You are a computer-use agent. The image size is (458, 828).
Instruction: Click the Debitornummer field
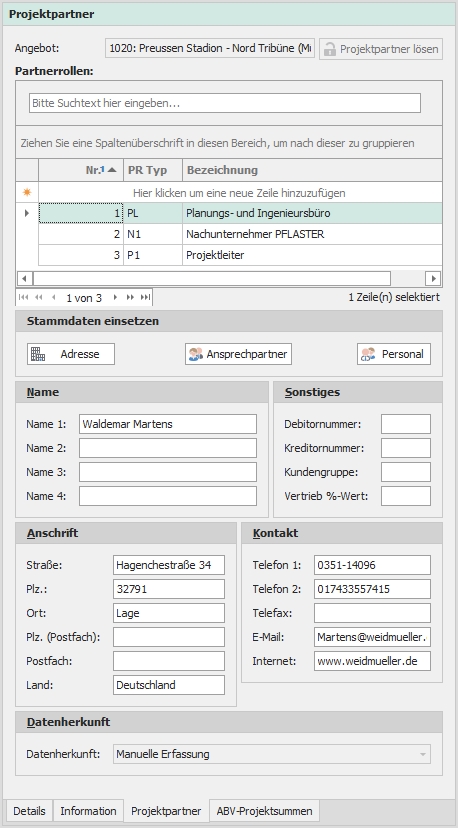pos(406,424)
